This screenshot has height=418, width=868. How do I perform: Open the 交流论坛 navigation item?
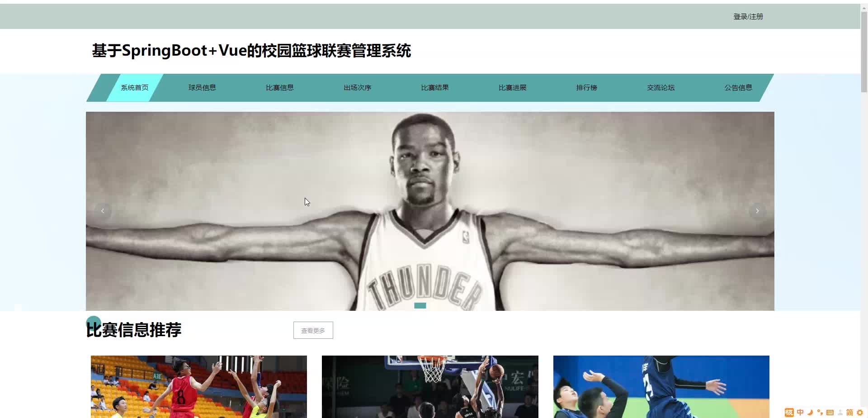click(660, 87)
